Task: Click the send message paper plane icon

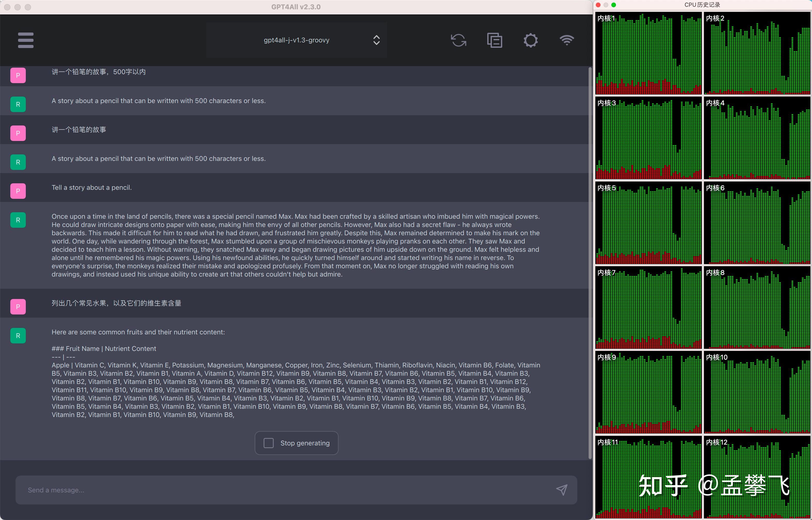Action: 562,490
